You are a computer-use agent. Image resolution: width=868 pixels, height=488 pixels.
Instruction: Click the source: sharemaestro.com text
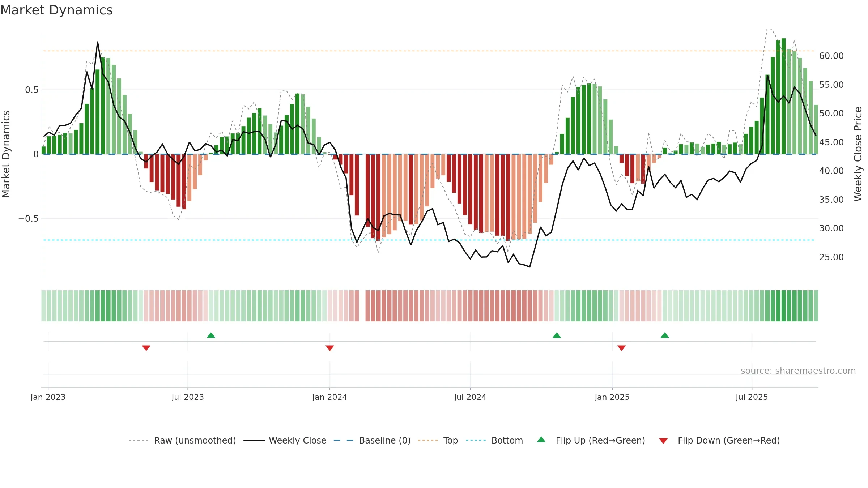coord(798,371)
